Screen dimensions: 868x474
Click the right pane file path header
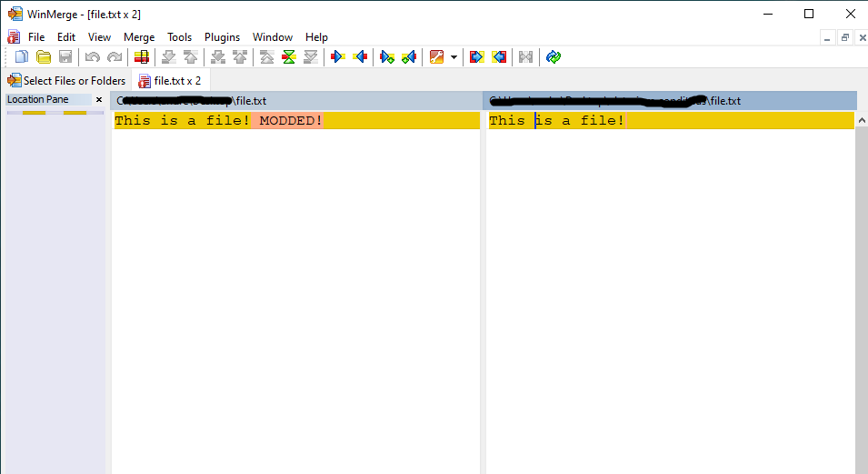pos(671,101)
